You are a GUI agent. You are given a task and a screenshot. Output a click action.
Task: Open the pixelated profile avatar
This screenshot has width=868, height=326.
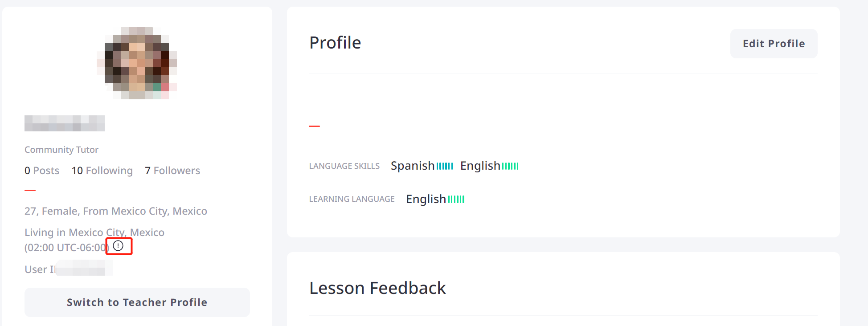pyautogui.click(x=137, y=63)
